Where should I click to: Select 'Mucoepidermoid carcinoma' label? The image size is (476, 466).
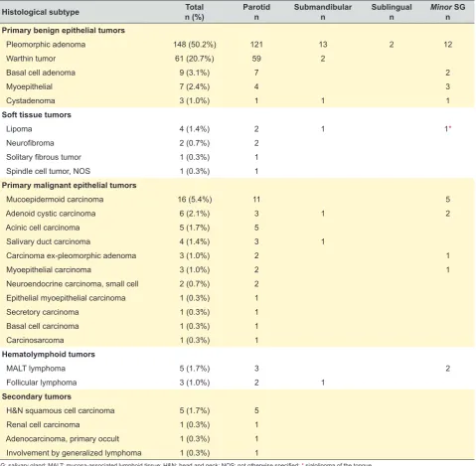tap(55, 200)
